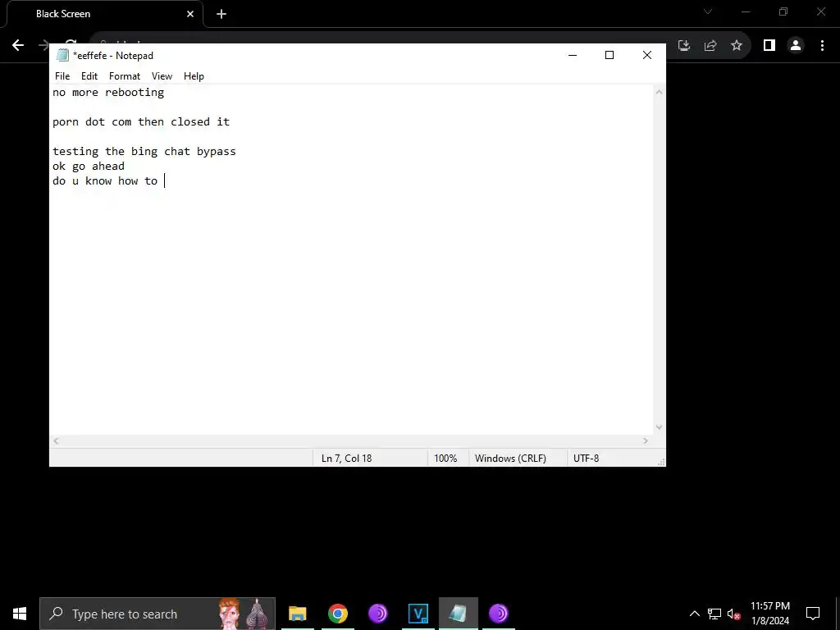Screen dimensions: 840x630
Task: Click the 100% zoom status entry
Action: coord(445,459)
